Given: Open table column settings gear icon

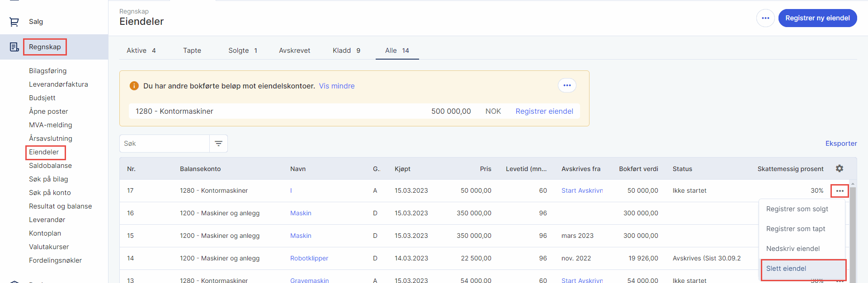Looking at the screenshot, I should 839,168.
